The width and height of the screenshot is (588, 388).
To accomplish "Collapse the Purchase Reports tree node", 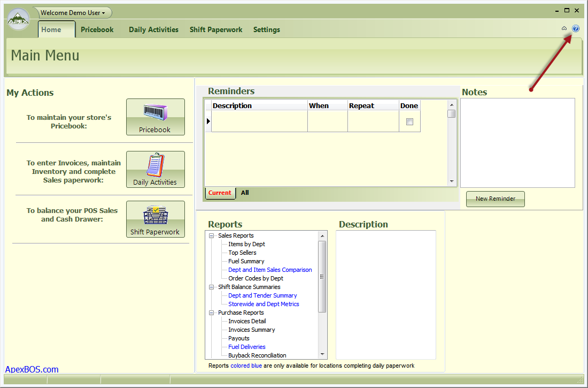I will pyautogui.click(x=212, y=313).
